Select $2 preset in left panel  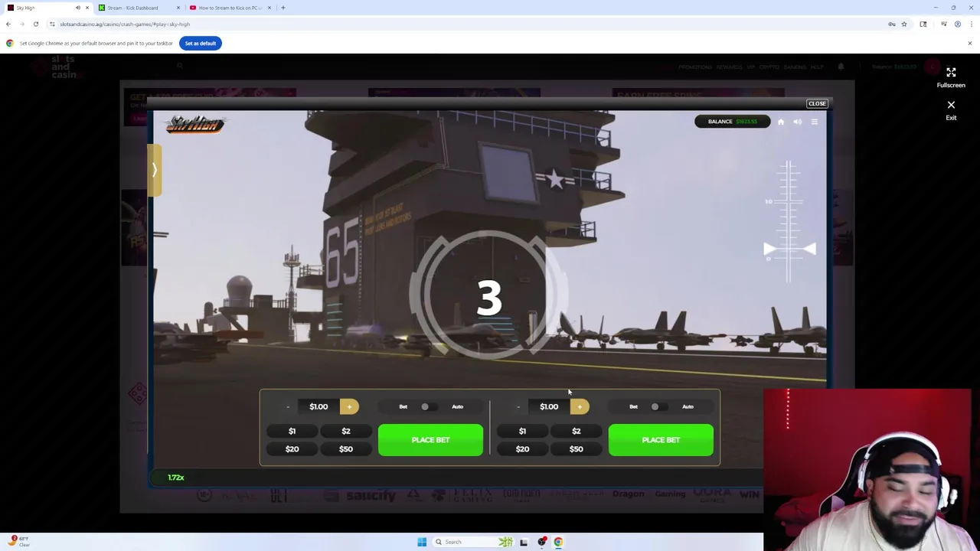[x=346, y=431]
